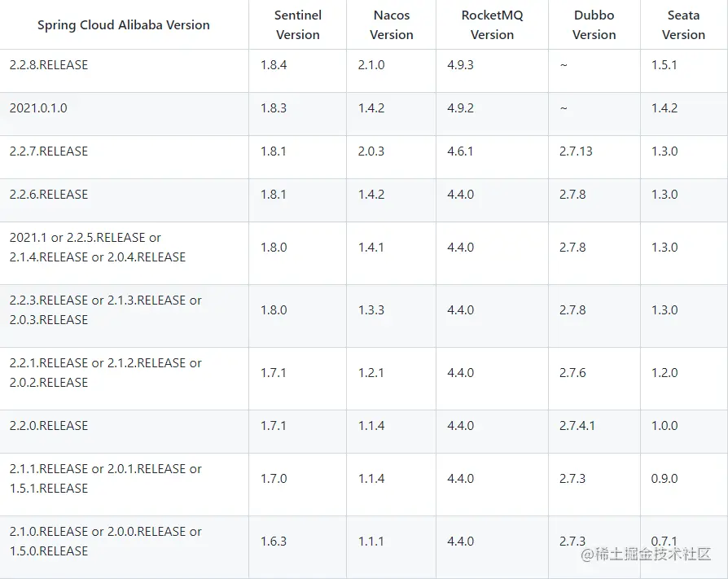The width and height of the screenshot is (728, 579).
Task: Select RocketMQ value "4.9.2"
Action: pos(460,108)
